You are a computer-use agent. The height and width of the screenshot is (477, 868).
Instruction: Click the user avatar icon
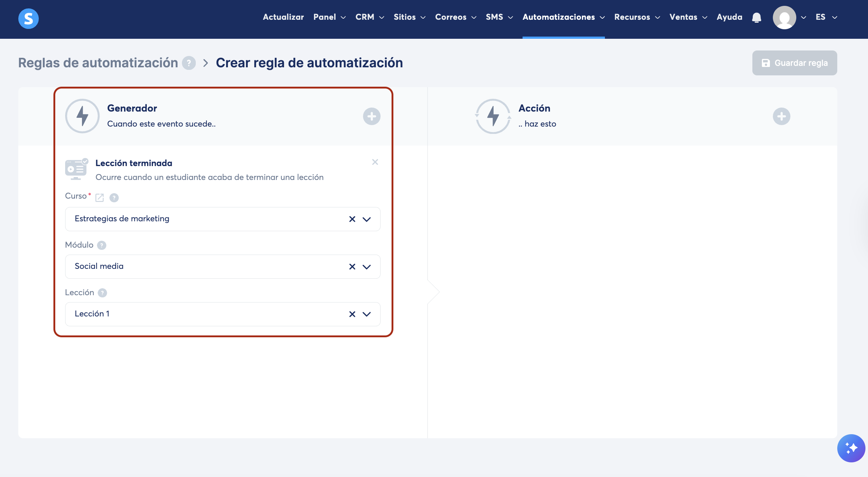point(784,18)
